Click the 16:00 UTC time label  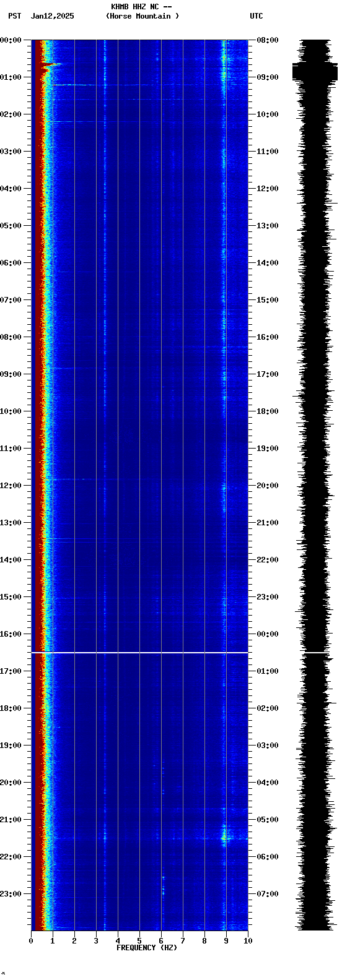point(268,337)
